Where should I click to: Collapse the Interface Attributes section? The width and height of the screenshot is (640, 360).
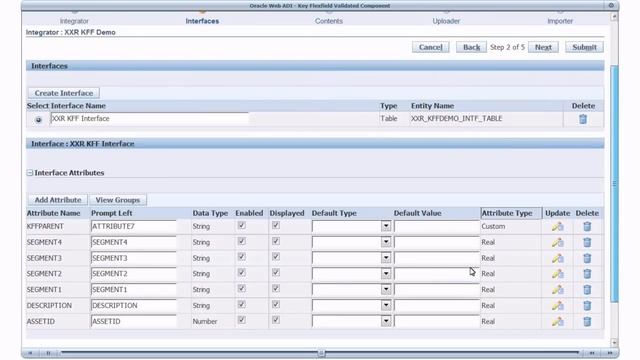[x=30, y=173]
